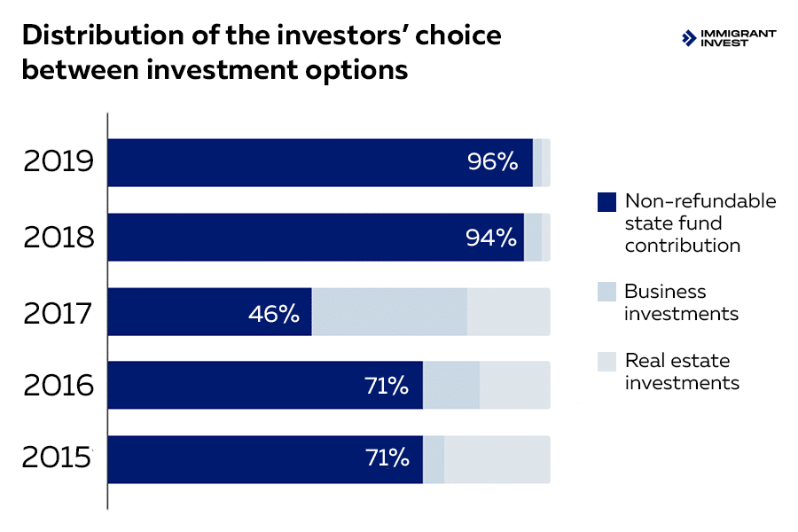Select the Real estate investments legend label

click(x=682, y=372)
